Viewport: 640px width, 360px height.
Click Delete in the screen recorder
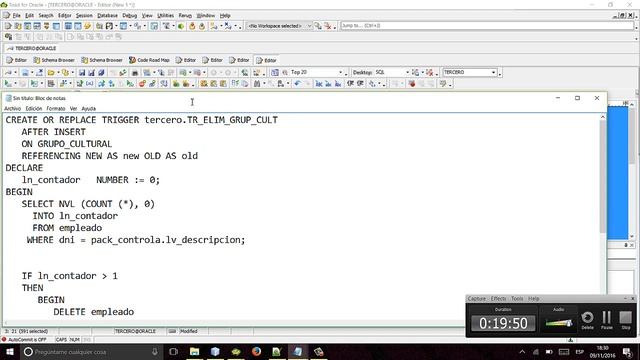coord(587,320)
